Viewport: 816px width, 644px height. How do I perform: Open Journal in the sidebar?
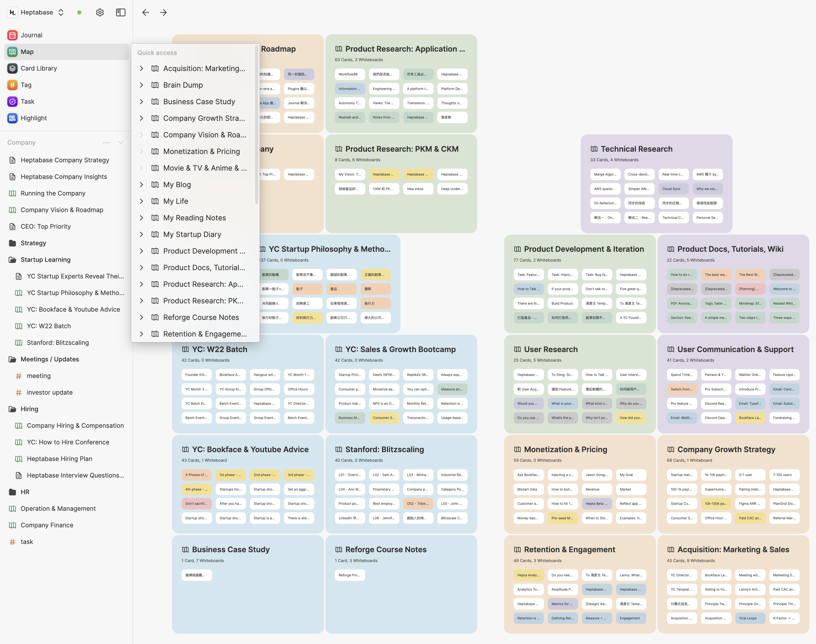66,35
